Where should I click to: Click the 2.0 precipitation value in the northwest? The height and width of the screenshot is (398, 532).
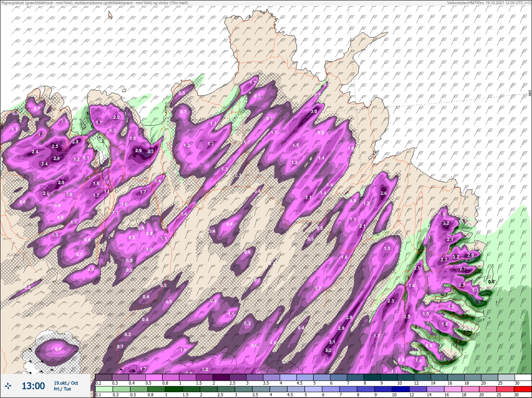point(116,117)
